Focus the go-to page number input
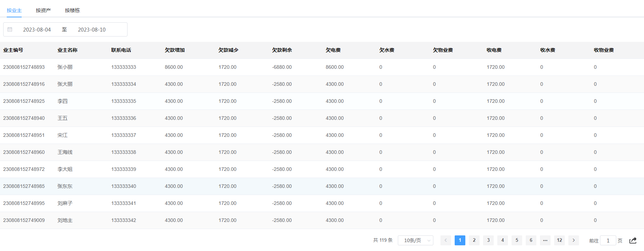 coord(608,241)
